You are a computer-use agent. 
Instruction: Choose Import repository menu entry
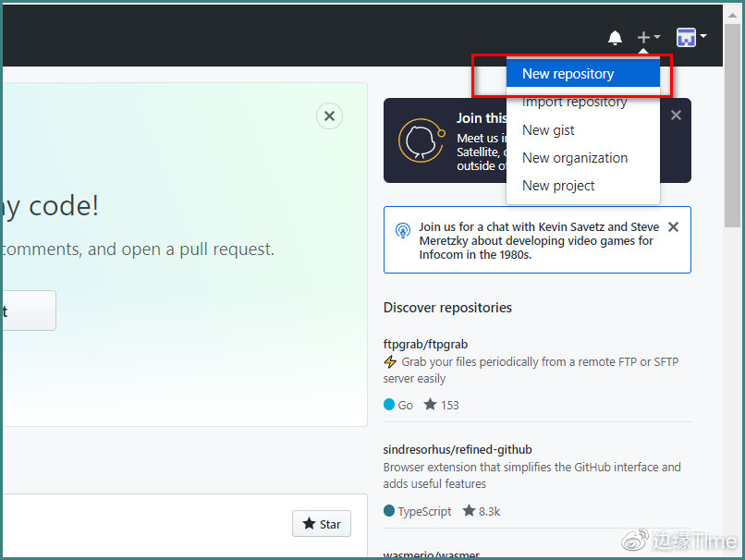[583, 102]
